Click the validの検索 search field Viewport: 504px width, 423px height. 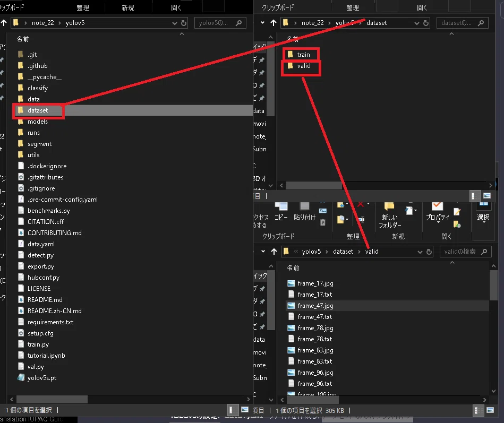[460, 252]
